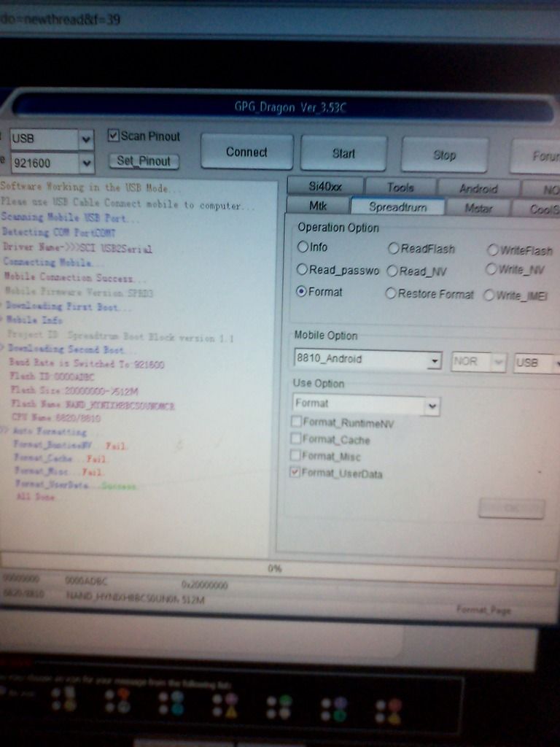The width and height of the screenshot is (560, 747).
Task: Uncheck the Format_UserData checkbox
Action: coord(296,473)
